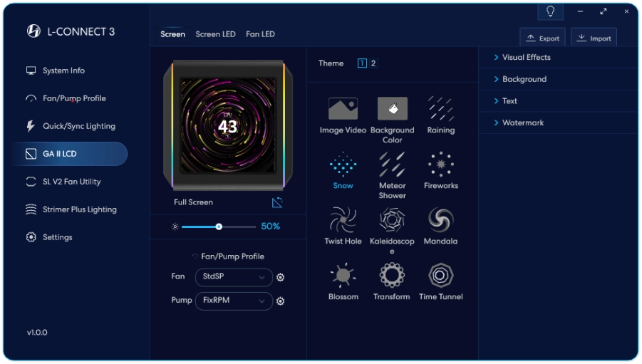Select the Mandala effect
The width and height of the screenshot is (642, 364).
click(440, 220)
